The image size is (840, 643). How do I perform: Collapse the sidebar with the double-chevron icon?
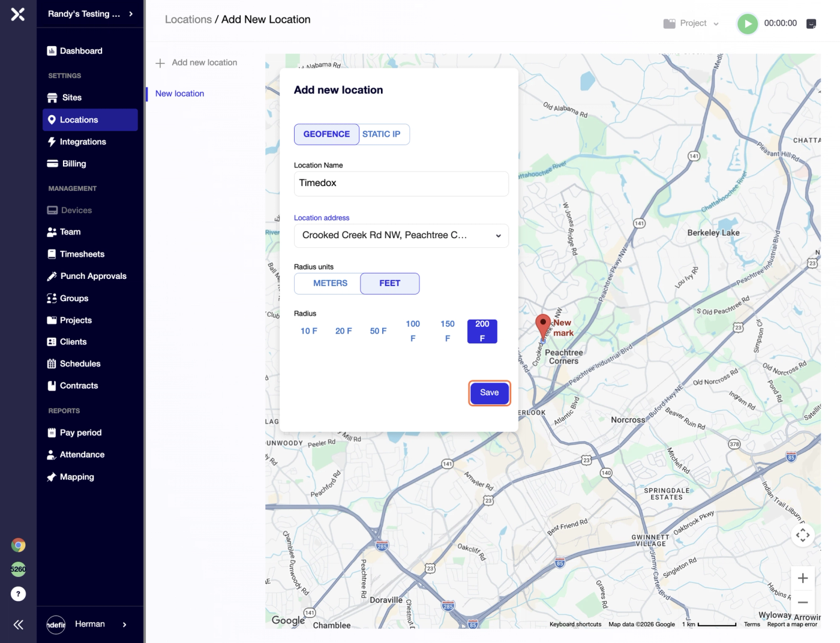(18, 625)
